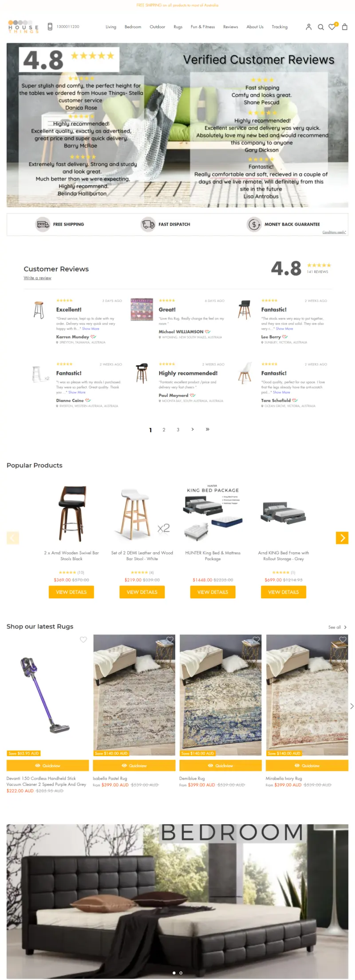Screen dimensions: 355x980
Task: Advance popular products with orange right arrow
Action: tap(342, 538)
